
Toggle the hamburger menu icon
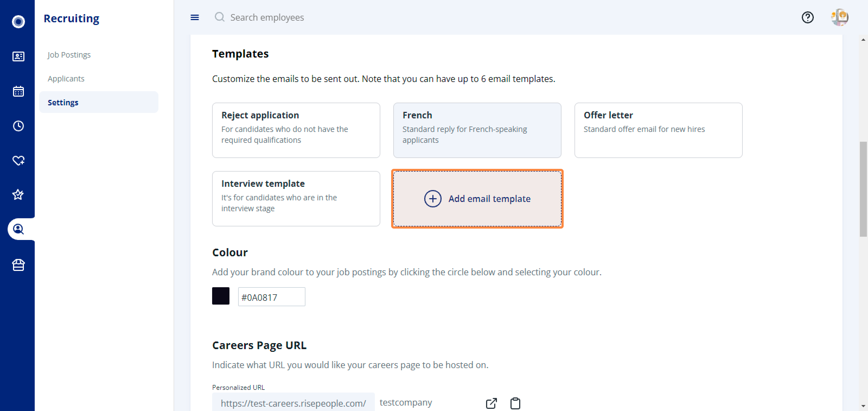click(194, 18)
